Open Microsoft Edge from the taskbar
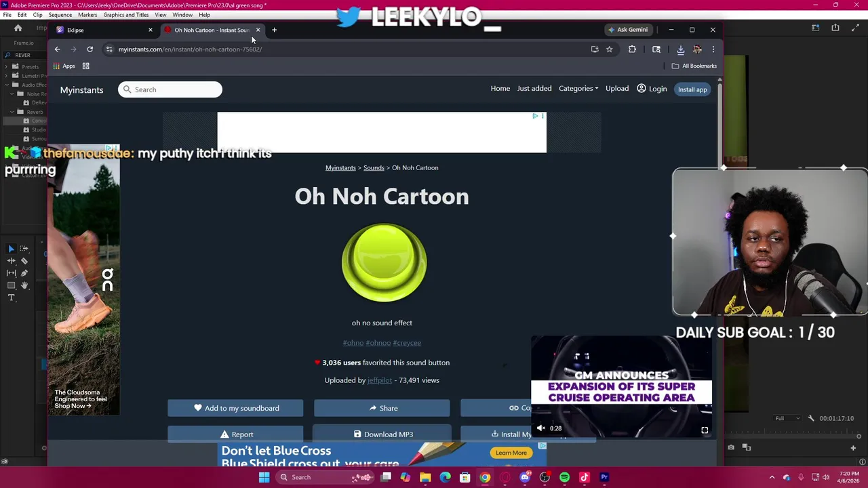This screenshot has height=488, width=868. pos(445,477)
